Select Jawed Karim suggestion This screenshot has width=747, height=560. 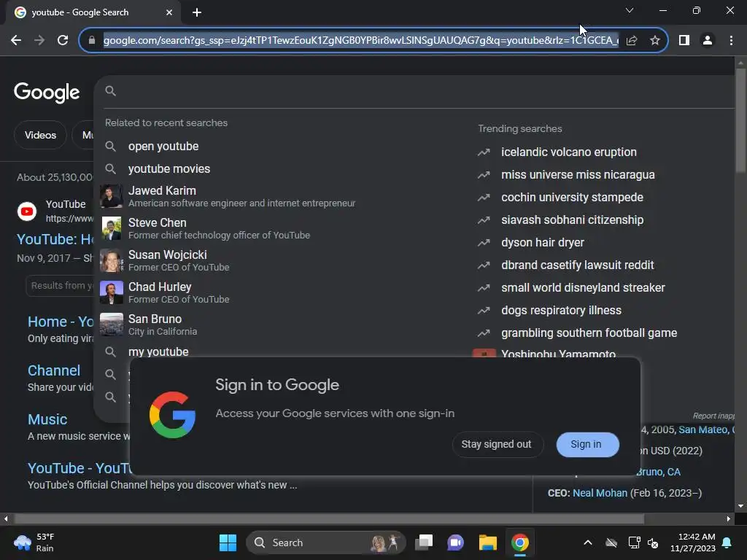[281, 196]
